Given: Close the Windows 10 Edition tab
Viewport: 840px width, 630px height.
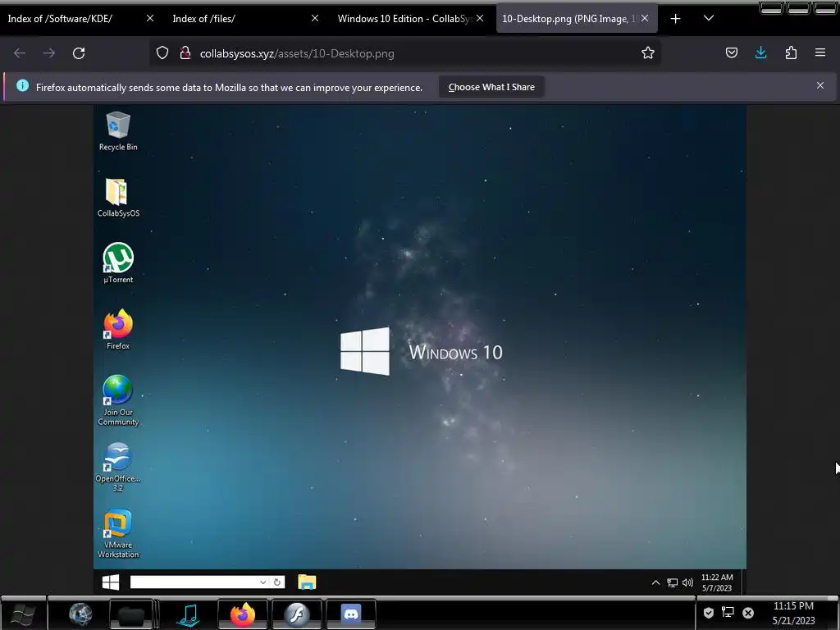Looking at the screenshot, I should coord(480,18).
